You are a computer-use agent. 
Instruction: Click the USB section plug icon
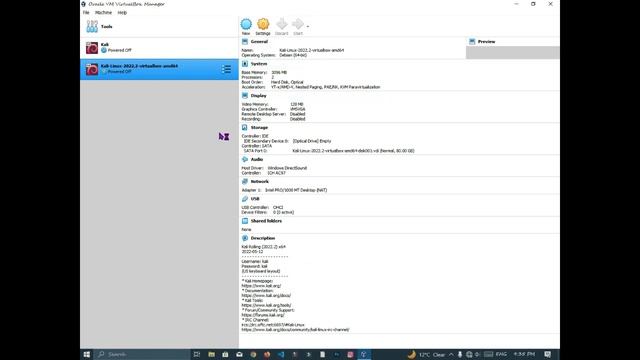(x=245, y=198)
